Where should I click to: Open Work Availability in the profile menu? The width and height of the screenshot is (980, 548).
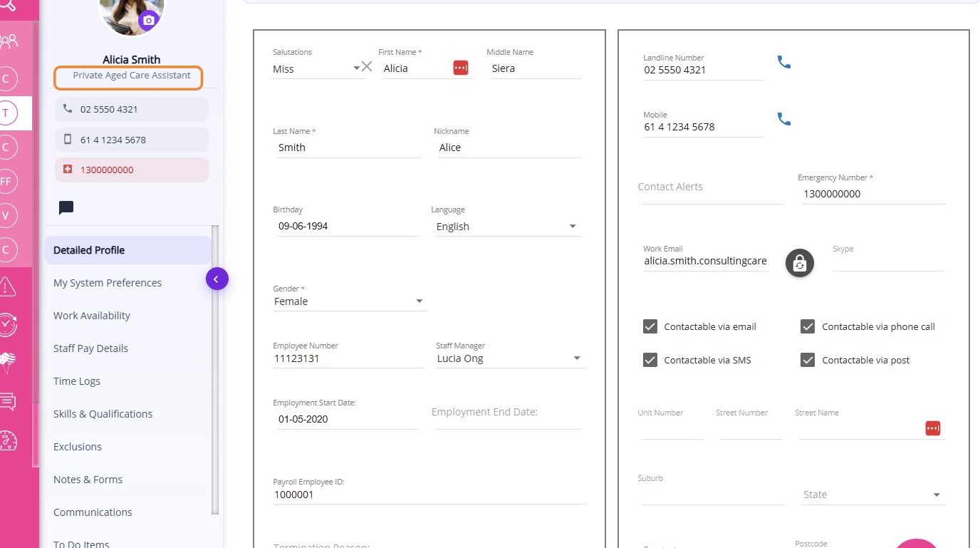pos(92,316)
